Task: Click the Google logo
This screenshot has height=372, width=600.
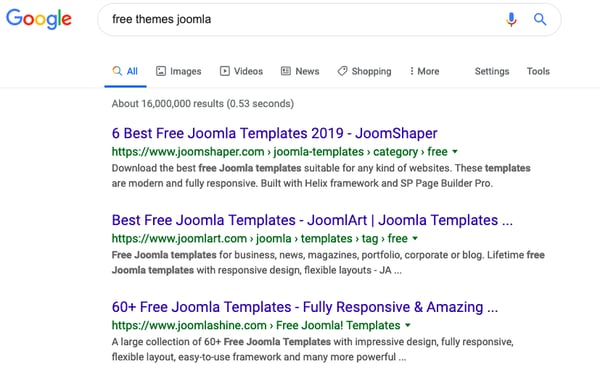Action: coord(39,19)
